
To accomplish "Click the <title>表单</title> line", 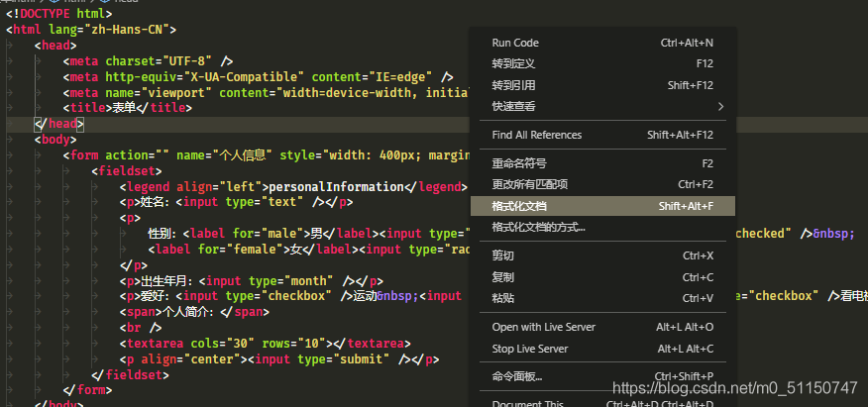I will 127,108.
